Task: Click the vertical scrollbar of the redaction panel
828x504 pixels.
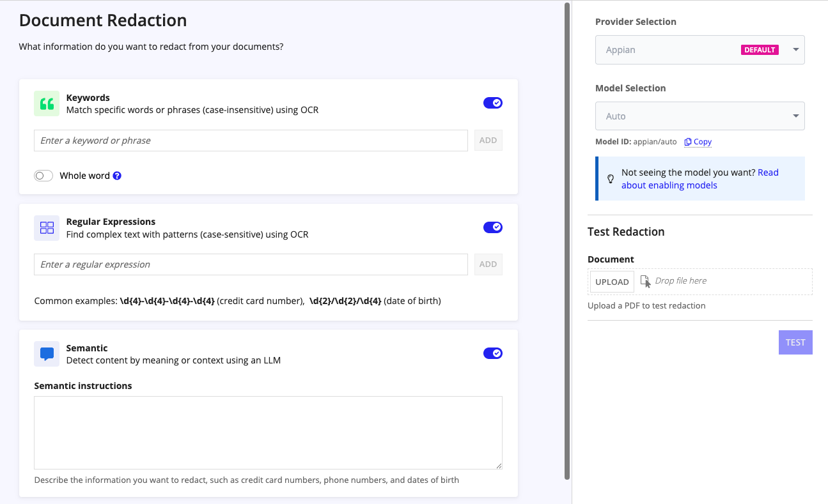Action: (x=567, y=241)
